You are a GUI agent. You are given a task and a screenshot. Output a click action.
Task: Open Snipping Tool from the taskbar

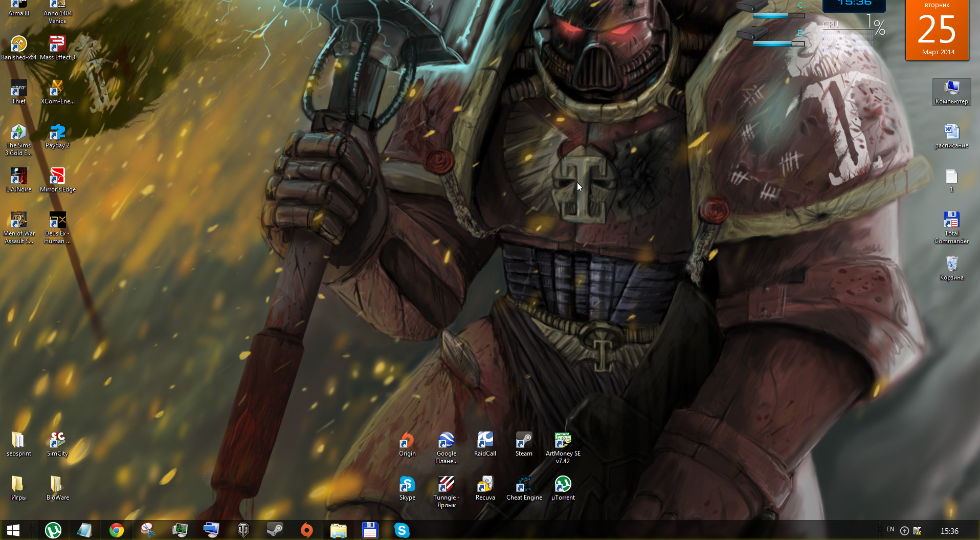[148, 530]
